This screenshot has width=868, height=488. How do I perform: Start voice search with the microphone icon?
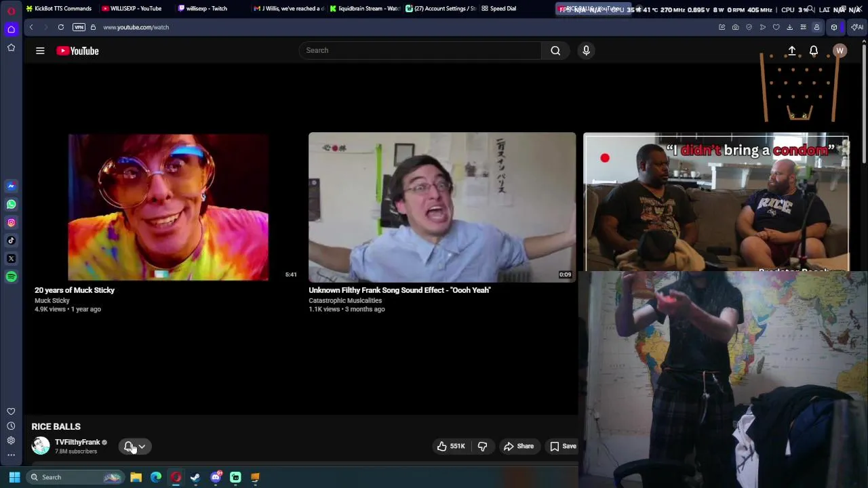coord(587,50)
